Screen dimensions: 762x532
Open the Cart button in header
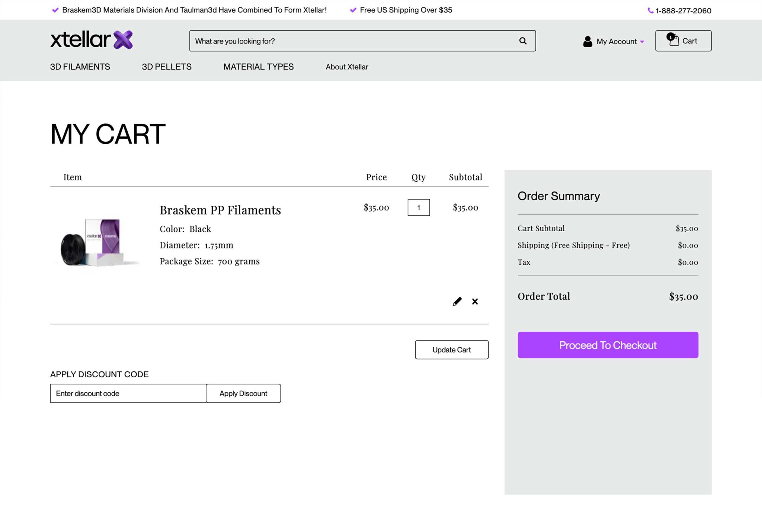tap(683, 41)
